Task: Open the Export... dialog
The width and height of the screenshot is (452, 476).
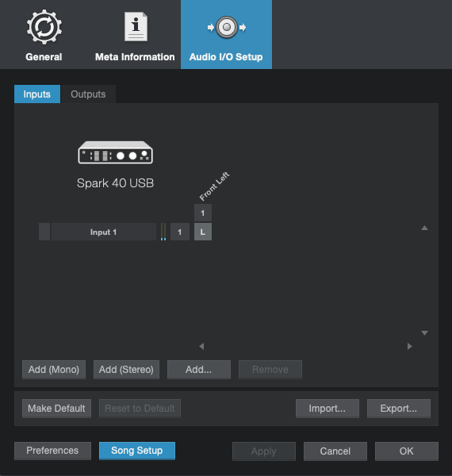Action: pyautogui.click(x=399, y=409)
